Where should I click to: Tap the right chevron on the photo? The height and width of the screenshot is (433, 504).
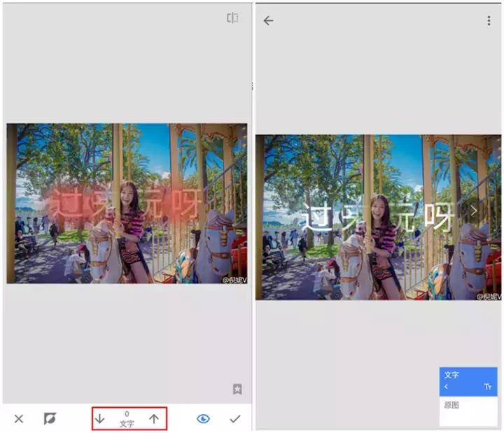pos(474,211)
